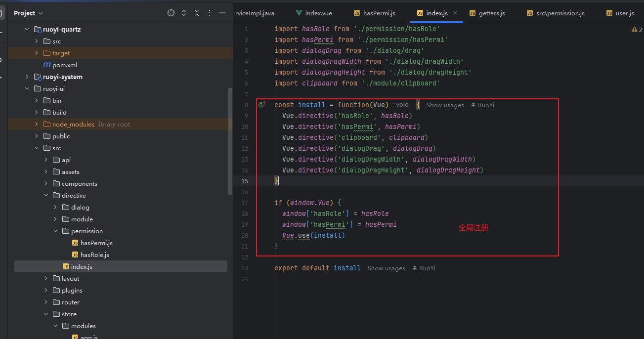Click the Expand All icon in Project panel
644x339 pixels.
184,13
